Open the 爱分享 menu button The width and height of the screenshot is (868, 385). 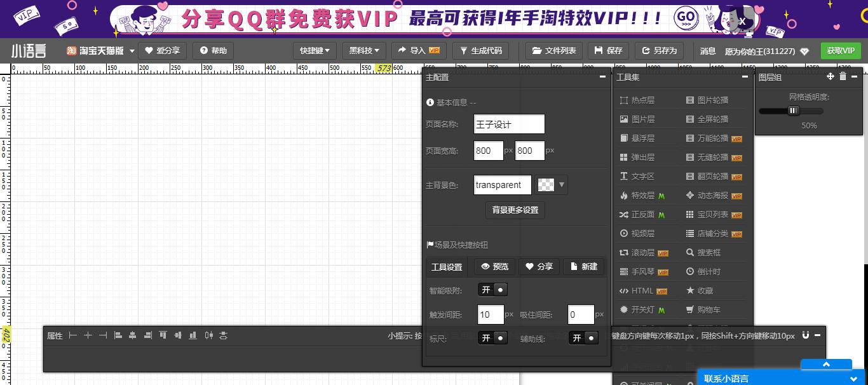163,51
